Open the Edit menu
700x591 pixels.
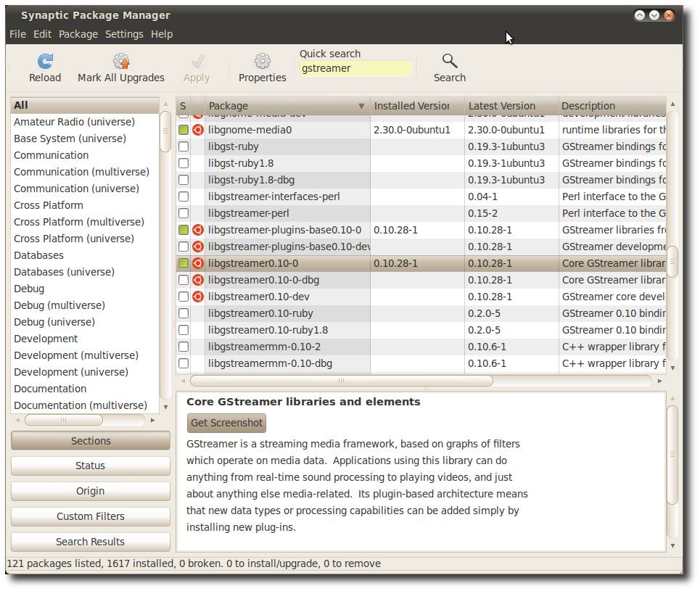point(42,34)
